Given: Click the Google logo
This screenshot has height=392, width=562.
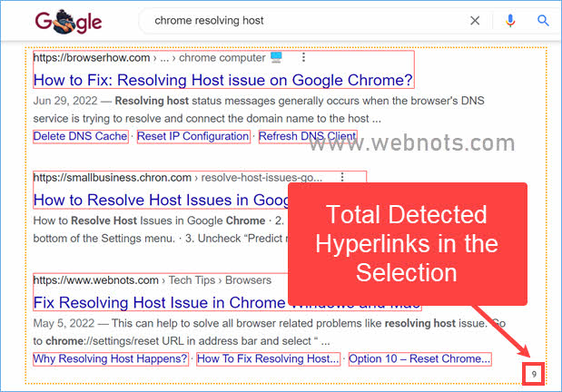Looking at the screenshot, I should coord(69,20).
